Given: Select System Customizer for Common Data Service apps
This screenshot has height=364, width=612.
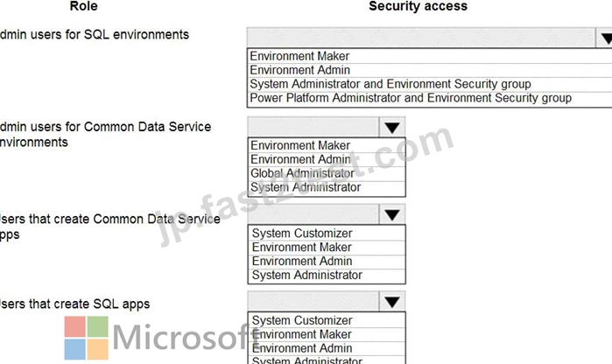Looking at the screenshot, I should [327, 234].
